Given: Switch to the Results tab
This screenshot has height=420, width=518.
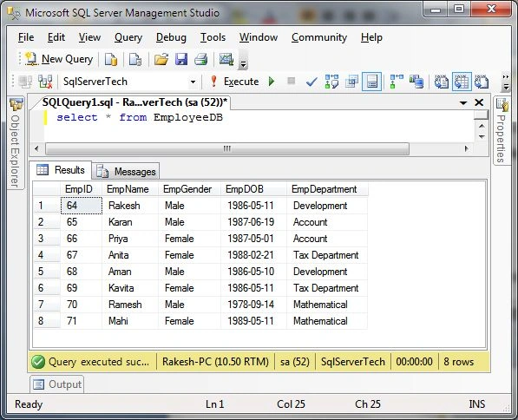Looking at the screenshot, I should (61, 170).
